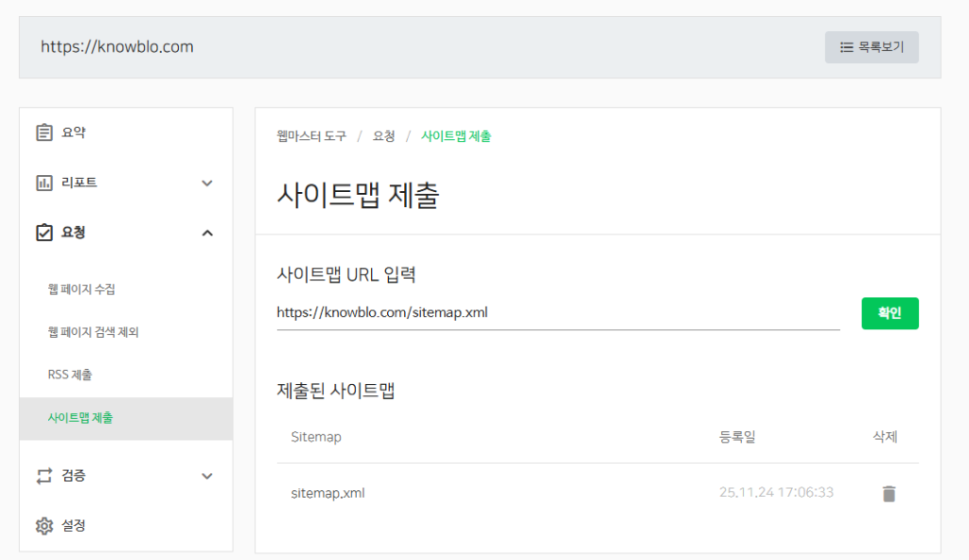The width and height of the screenshot is (969, 560).
Task: Select 사이트맵 제출 in the left sidebar
Action: click(79, 417)
